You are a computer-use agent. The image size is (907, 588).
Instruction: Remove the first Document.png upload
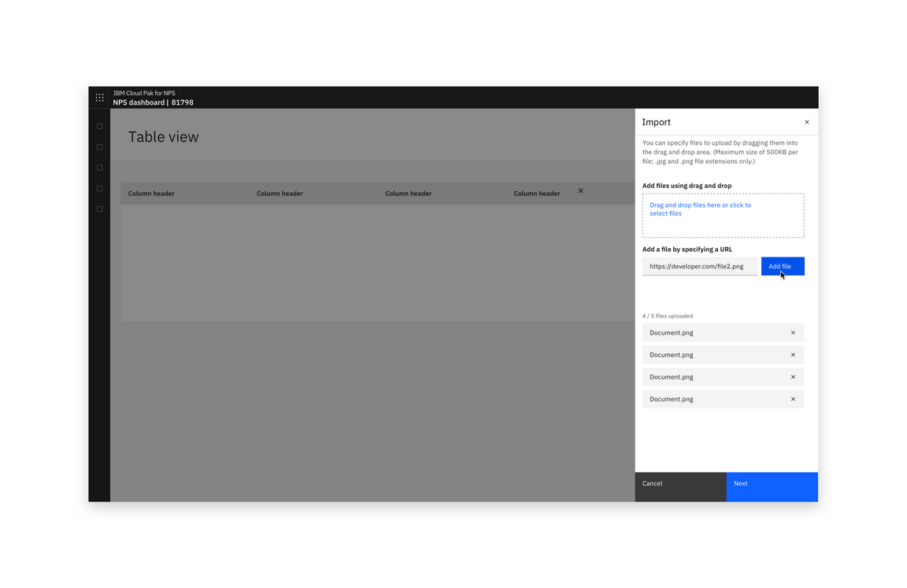tap(793, 332)
